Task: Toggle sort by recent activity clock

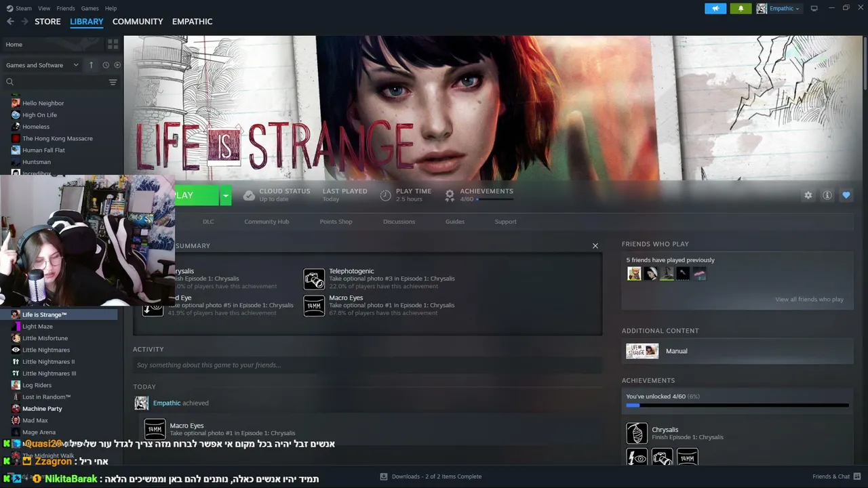Action: [x=106, y=65]
